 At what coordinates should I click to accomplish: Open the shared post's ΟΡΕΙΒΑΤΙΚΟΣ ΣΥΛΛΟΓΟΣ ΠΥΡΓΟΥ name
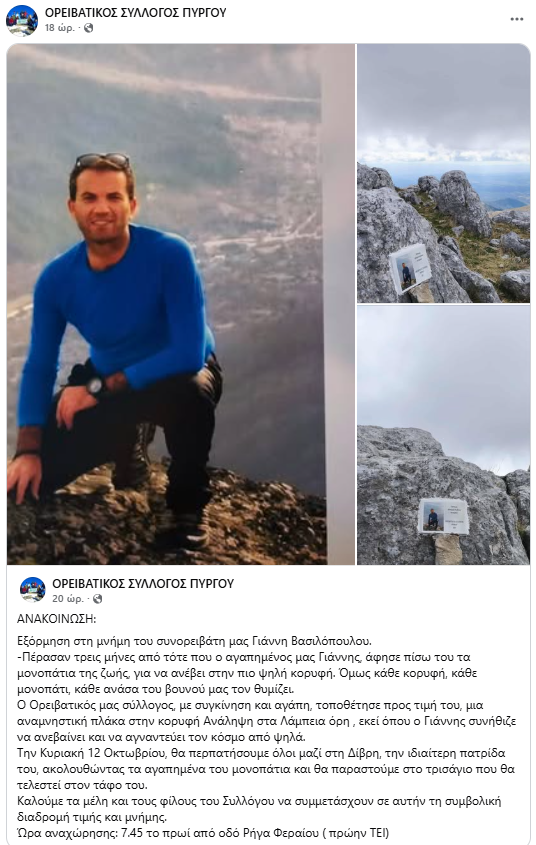click(x=143, y=584)
